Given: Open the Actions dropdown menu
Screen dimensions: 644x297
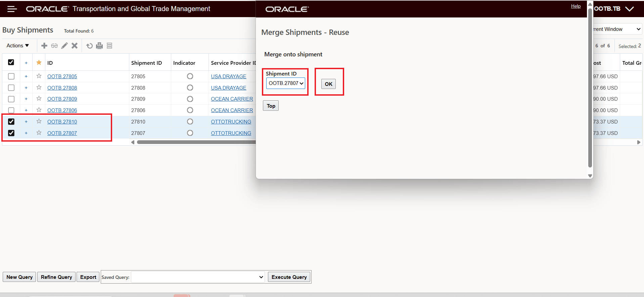Looking at the screenshot, I should [x=18, y=46].
